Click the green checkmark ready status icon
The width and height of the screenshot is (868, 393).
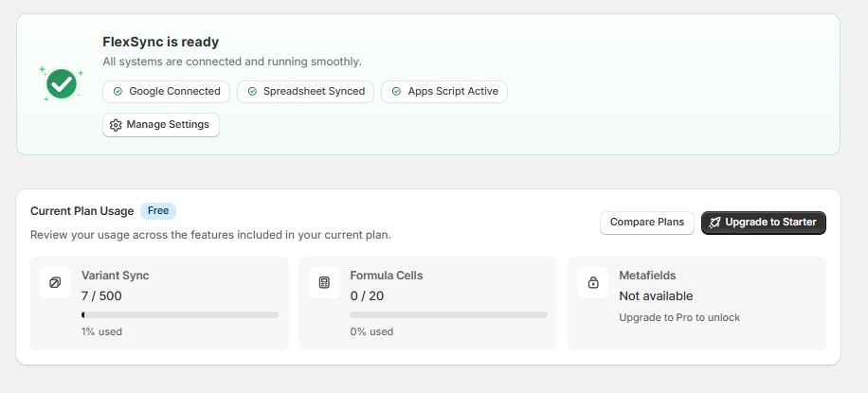61,83
